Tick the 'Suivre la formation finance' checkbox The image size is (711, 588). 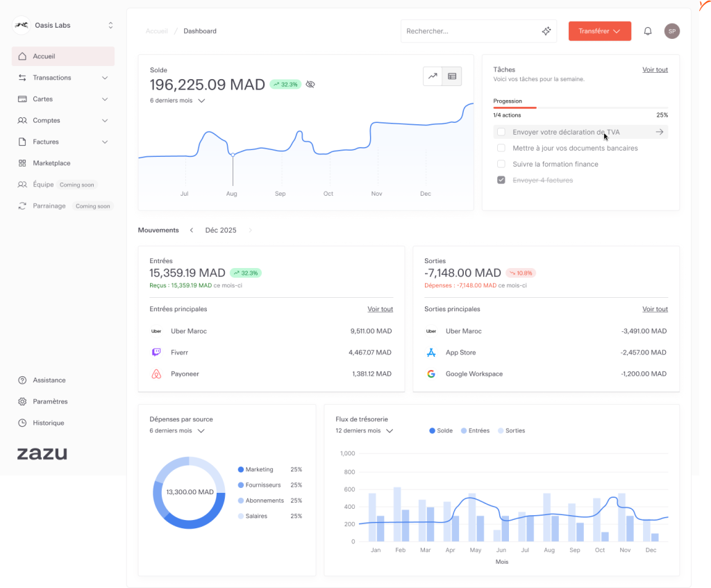[501, 164]
